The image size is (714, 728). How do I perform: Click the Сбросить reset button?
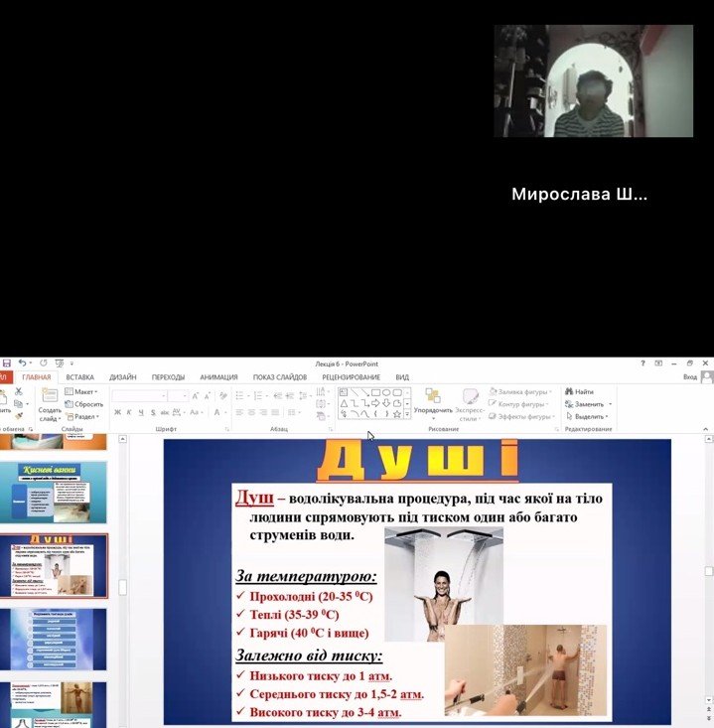85,404
